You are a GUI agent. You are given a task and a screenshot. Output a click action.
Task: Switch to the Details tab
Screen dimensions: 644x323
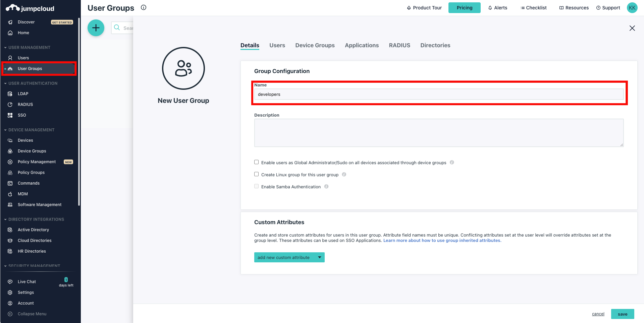coord(250,45)
